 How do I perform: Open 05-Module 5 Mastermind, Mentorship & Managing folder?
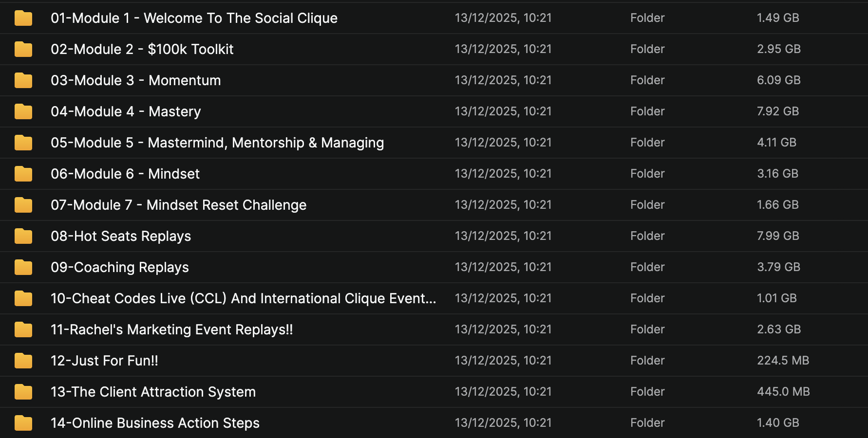tap(217, 143)
